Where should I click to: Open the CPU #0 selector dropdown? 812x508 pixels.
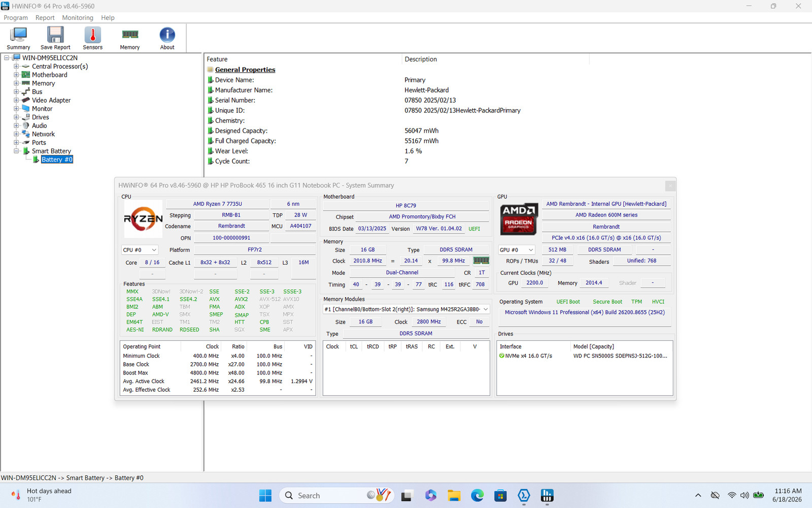(140, 250)
